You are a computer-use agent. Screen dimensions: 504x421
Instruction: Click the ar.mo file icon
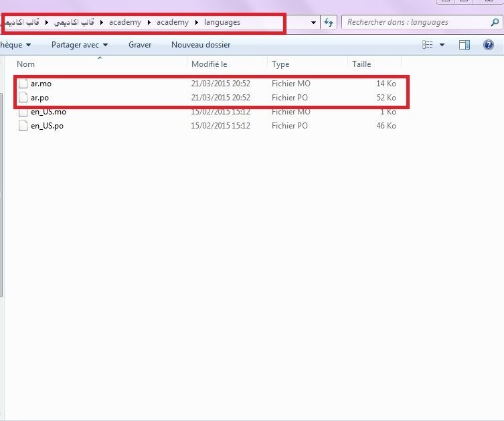click(24, 84)
